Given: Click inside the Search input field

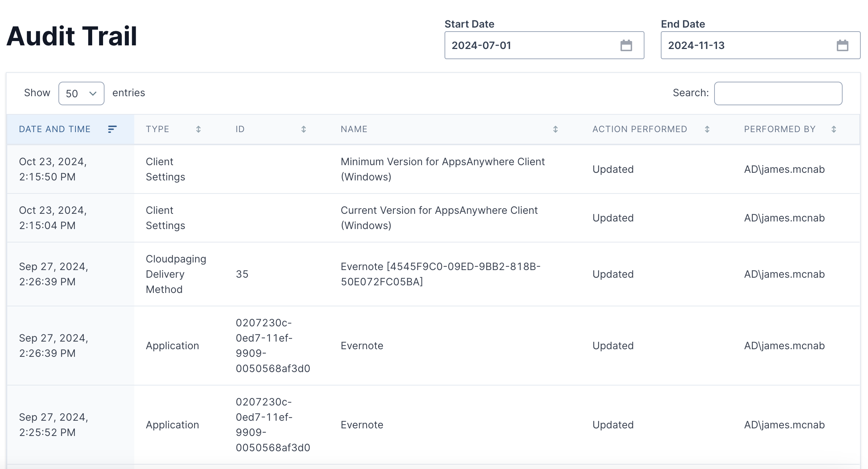Looking at the screenshot, I should click(x=778, y=94).
